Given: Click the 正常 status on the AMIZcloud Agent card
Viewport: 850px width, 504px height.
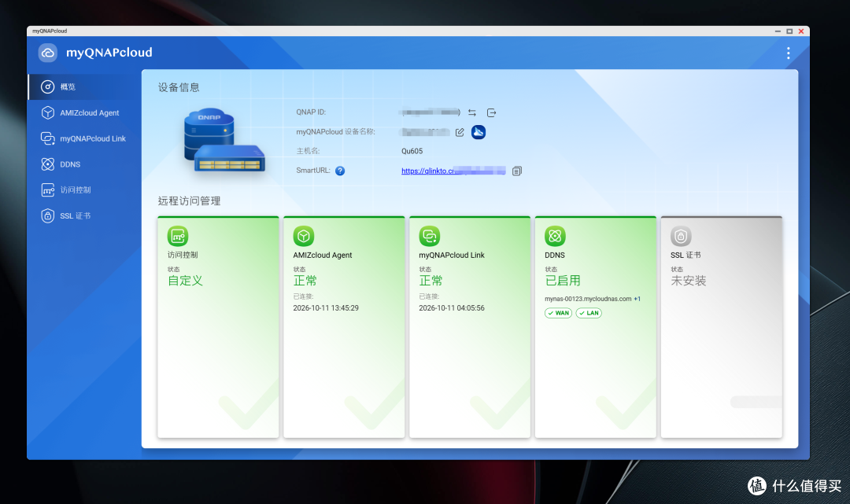Looking at the screenshot, I should pyautogui.click(x=305, y=281).
